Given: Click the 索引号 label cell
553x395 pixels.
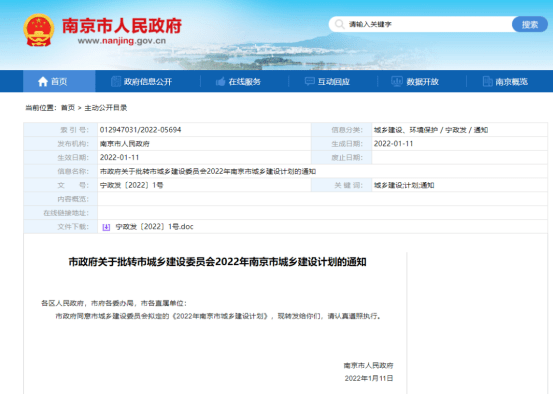Looking at the screenshot, I should pyautogui.click(x=61, y=130).
